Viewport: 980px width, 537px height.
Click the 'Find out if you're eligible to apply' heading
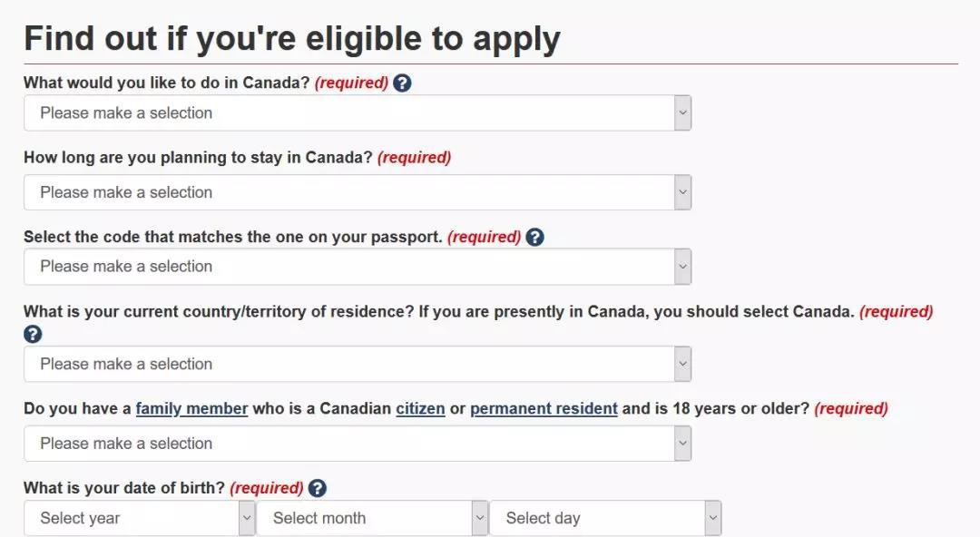[292, 39]
